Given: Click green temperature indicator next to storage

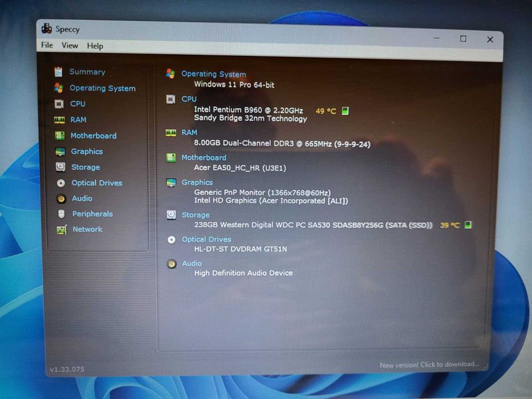Looking at the screenshot, I should coord(468,225).
